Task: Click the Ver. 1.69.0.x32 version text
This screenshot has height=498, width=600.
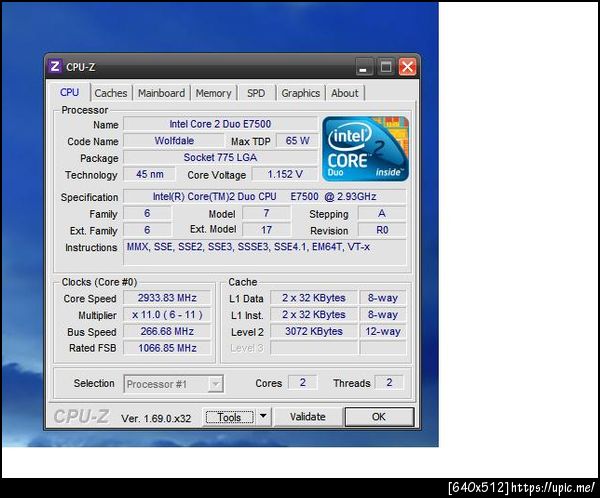Action: tap(156, 418)
